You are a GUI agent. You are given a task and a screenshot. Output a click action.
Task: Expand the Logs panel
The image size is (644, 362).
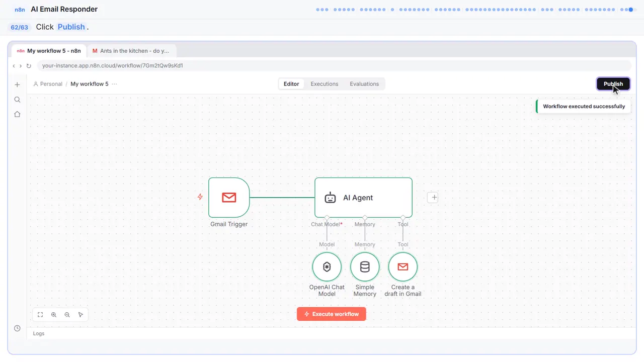(x=39, y=333)
